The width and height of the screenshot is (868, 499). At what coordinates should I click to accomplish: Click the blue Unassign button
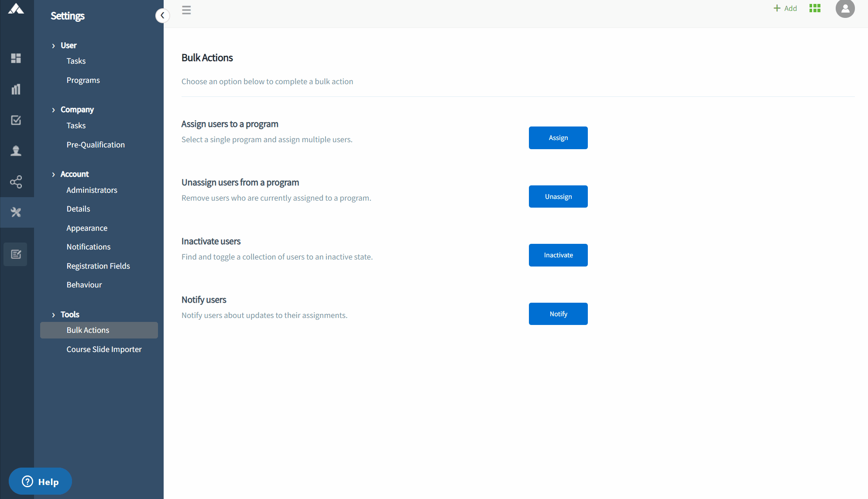point(558,197)
